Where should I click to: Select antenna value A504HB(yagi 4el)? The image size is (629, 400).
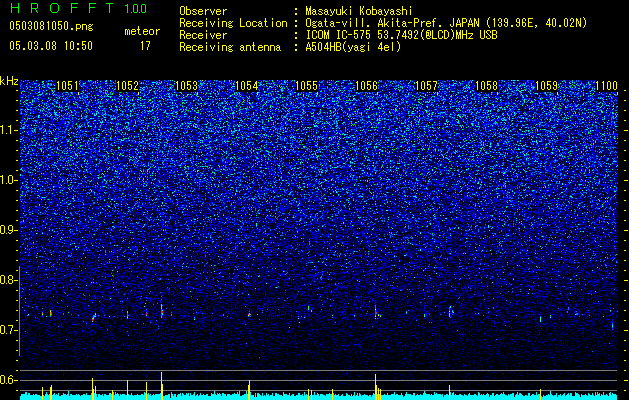tap(353, 47)
